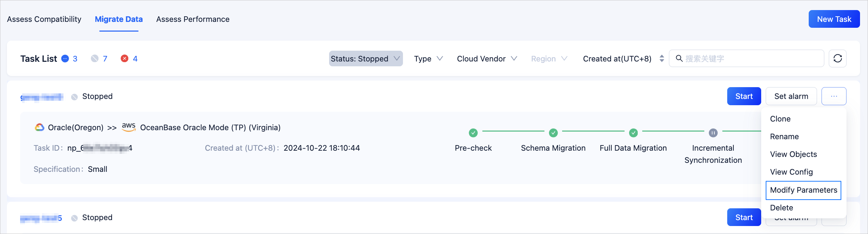Image resolution: width=868 pixels, height=234 pixels.
Task: Click the Pre-check completed step icon
Action: [x=473, y=133]
